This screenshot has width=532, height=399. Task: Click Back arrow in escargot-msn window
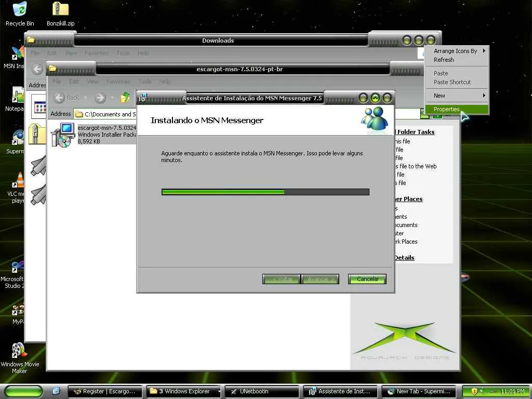(x=59, y=98)
